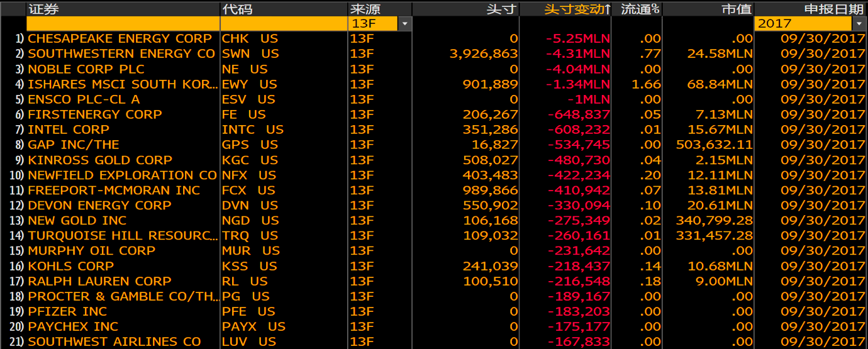Open the 2017 filing date dropdown arrow
868x349 pixels.
pos(860,24)
